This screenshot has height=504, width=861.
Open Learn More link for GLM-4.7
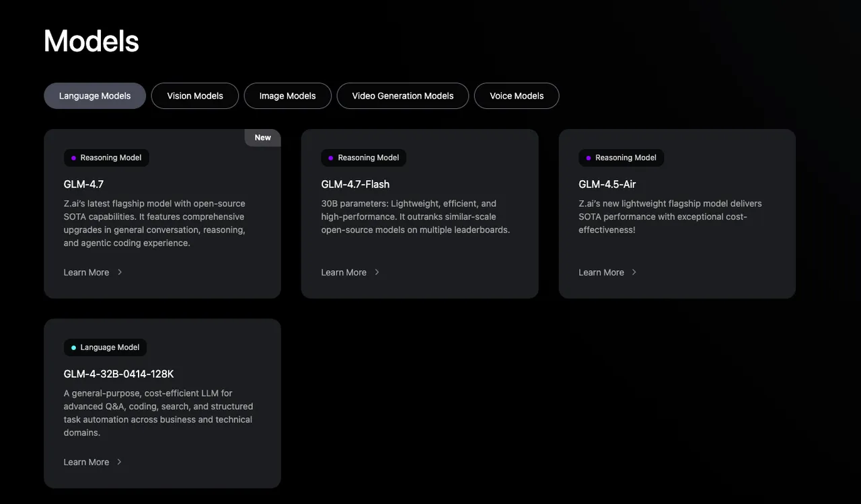coord(86,272)
